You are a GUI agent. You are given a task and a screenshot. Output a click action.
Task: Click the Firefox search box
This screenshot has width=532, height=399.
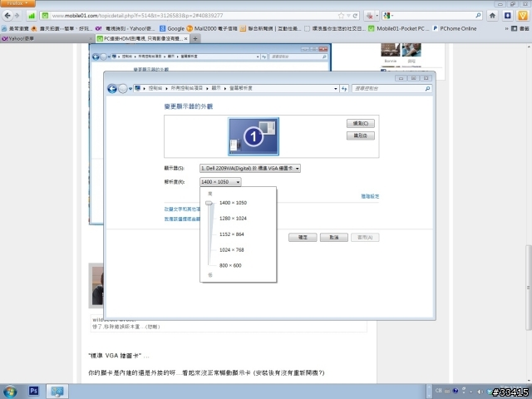pos(434,16)
